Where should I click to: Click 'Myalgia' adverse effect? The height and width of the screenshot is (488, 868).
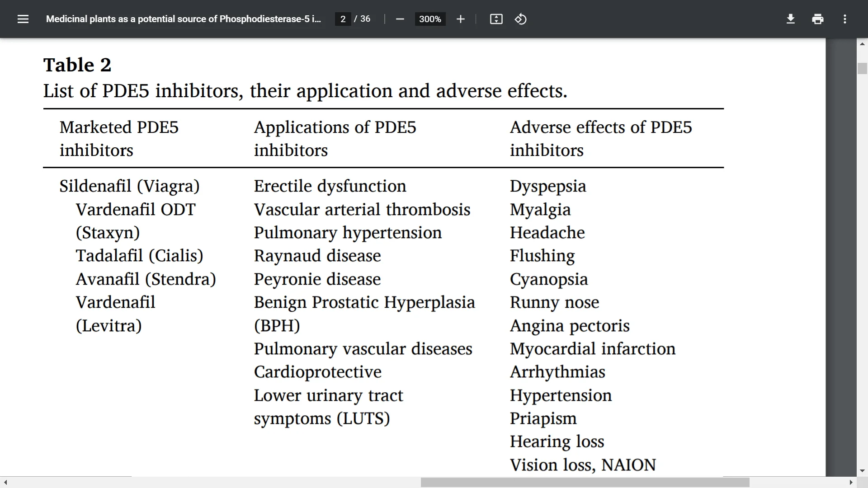click(540, 210)
